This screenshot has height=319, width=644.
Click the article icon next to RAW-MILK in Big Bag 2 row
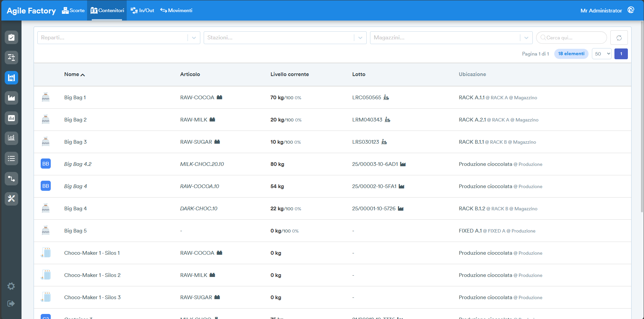coord(212,119)
